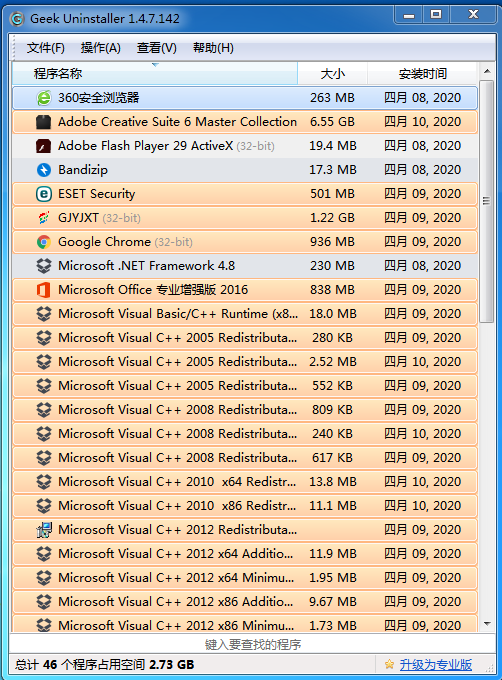Minimize the Geek Uninstaller window

409,16
